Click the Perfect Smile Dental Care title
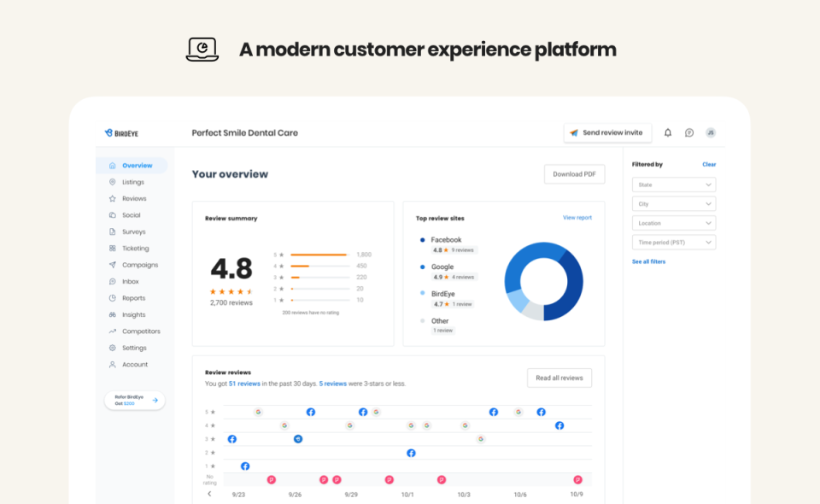This screenshot has width=820, height=504. point(245,132)
